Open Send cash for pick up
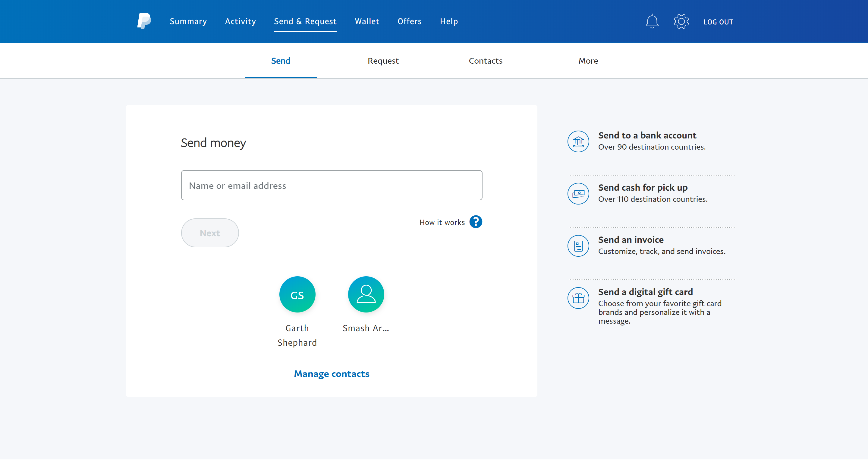Screen dimensions: 868x460 tap(643, 188)
